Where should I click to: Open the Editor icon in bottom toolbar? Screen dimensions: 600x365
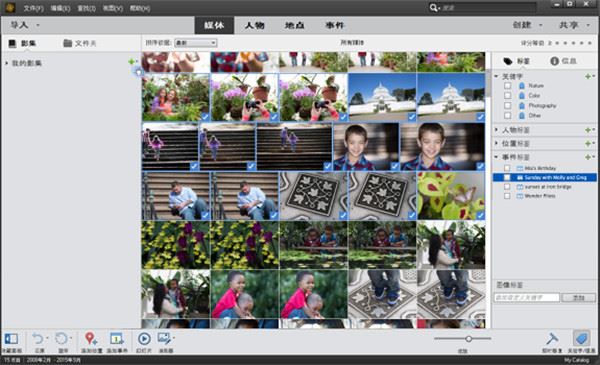pyautogui.click(x=165, y=339)
